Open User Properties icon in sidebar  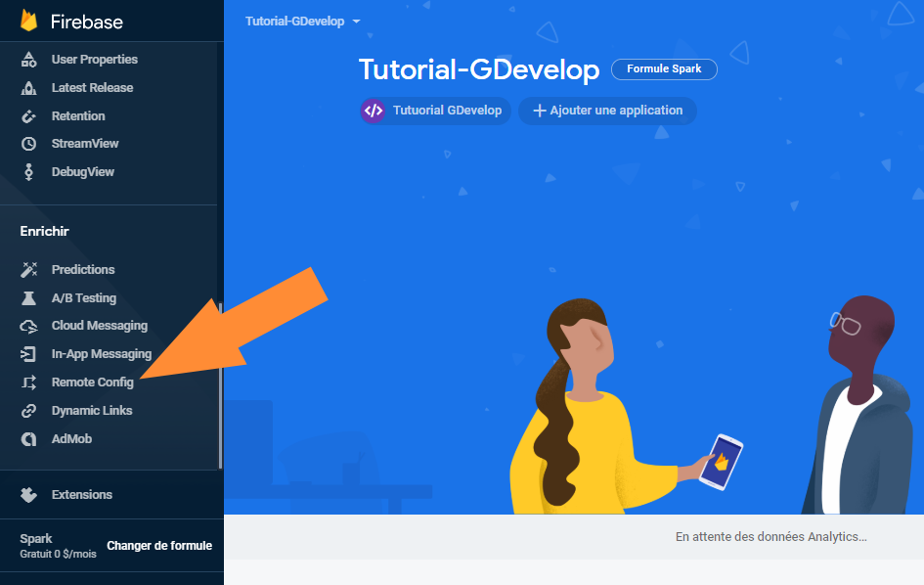[29, 60]
